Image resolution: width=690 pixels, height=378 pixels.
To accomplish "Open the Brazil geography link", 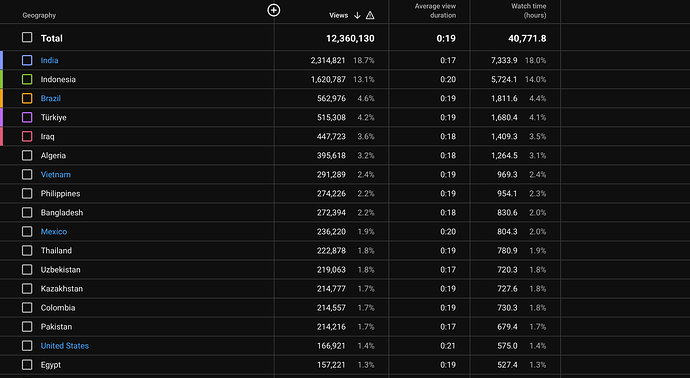I will 51,98.
